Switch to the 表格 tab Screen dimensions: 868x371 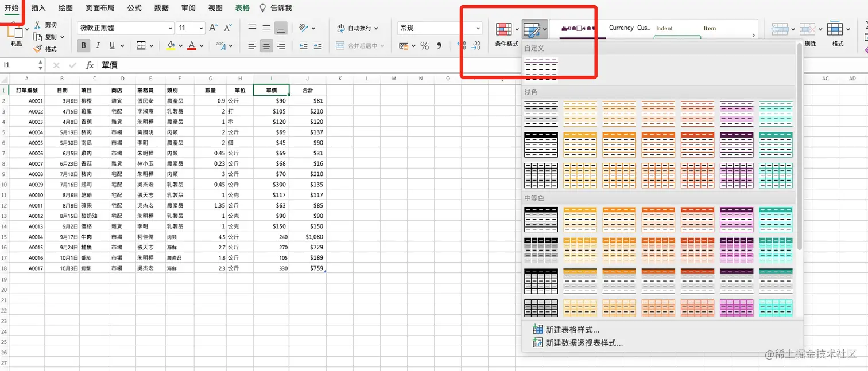coord(242,8)
